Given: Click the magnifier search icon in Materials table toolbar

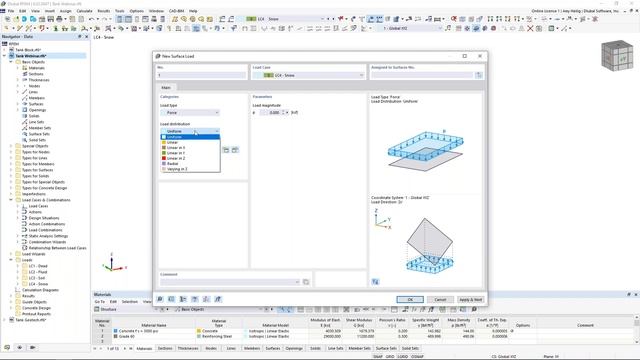Looking at the screenshot, I should [x=474, y=309].
